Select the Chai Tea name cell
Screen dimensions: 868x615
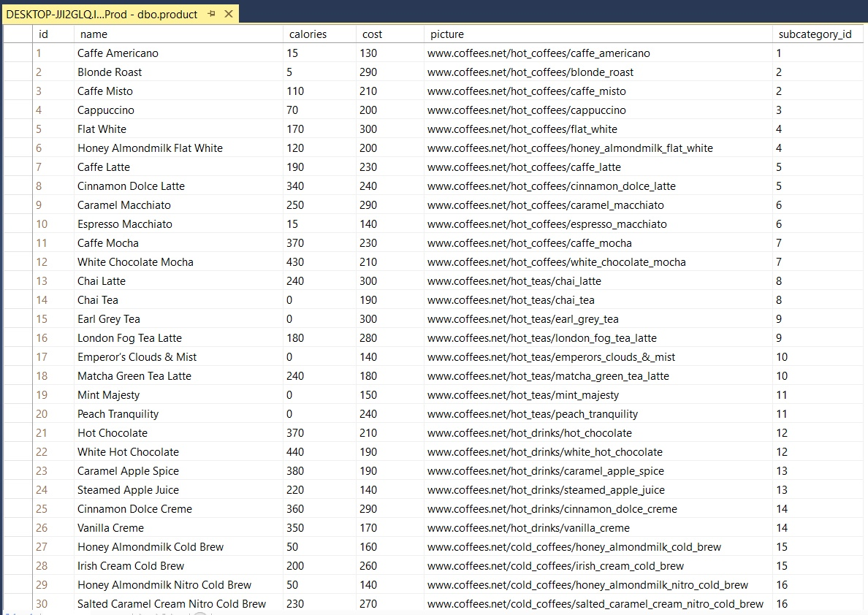pos(178,300)
